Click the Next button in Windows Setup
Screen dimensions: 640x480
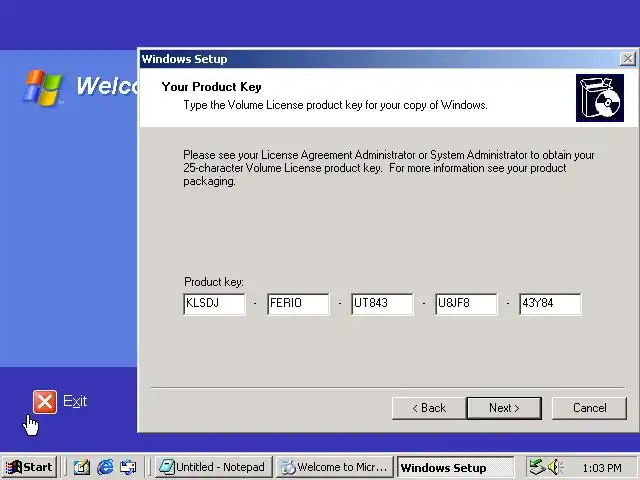click(x=504, y=408)
